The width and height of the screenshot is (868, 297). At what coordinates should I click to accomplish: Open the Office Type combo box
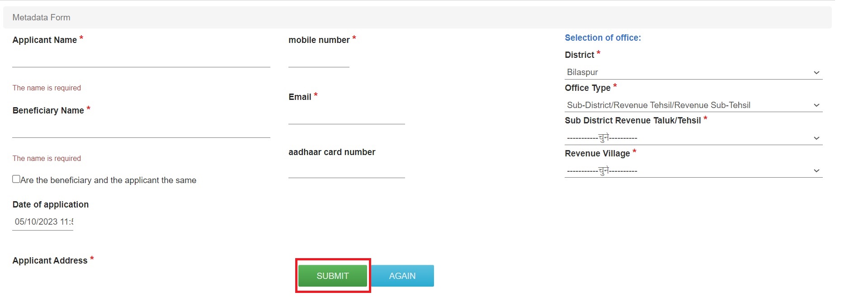(x=692, y=105)
